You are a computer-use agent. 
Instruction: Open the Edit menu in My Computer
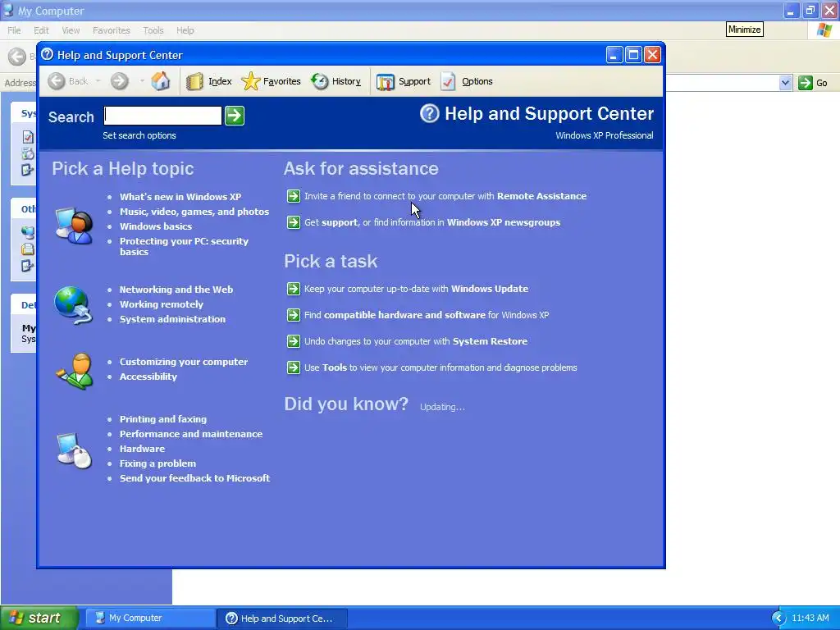41,30
